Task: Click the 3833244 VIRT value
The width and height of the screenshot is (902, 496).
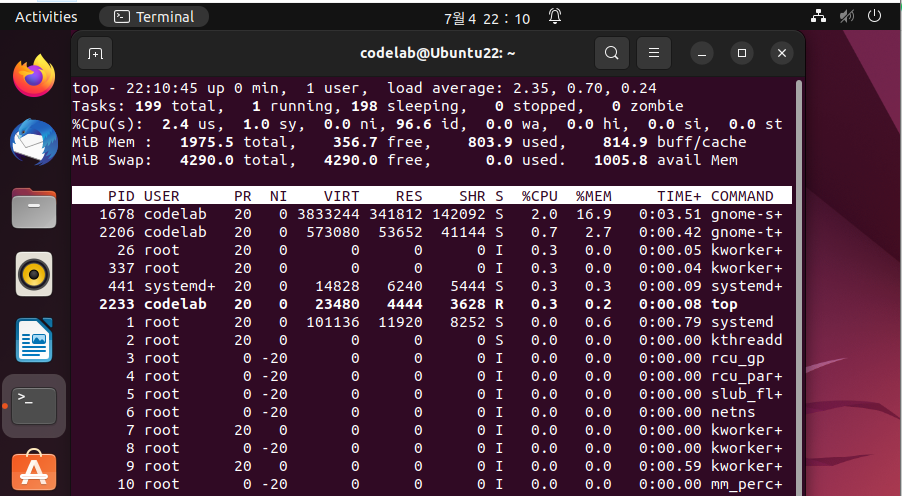Action: (328, 215)
